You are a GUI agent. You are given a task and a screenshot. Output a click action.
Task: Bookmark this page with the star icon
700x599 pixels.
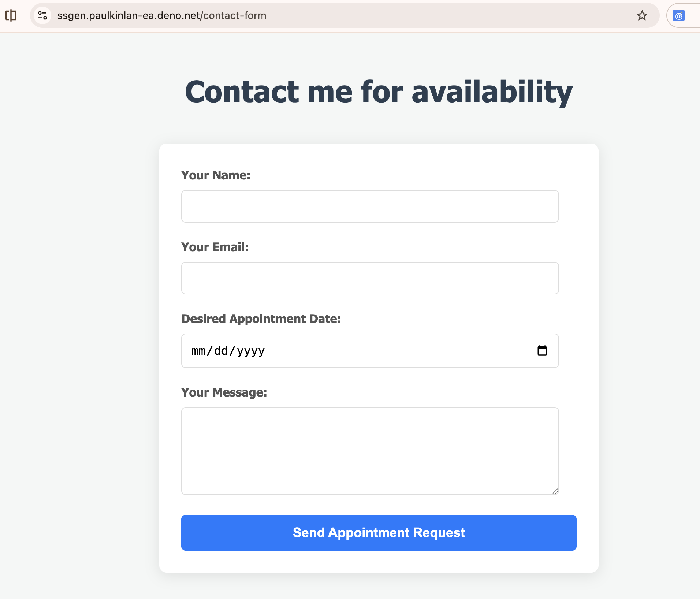(642, 15)
